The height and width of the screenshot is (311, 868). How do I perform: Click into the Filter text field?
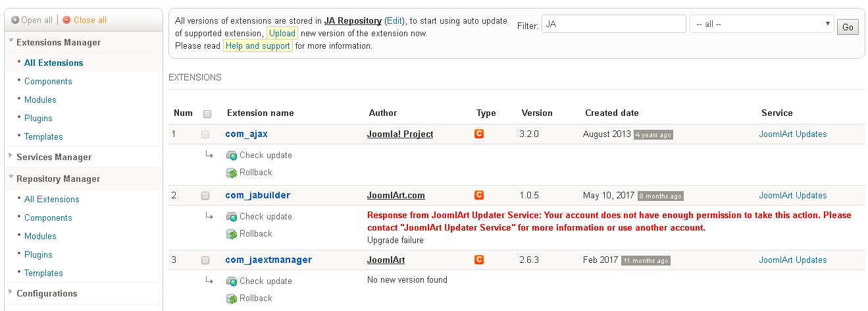pyautogui.click(x=614, y=24)
